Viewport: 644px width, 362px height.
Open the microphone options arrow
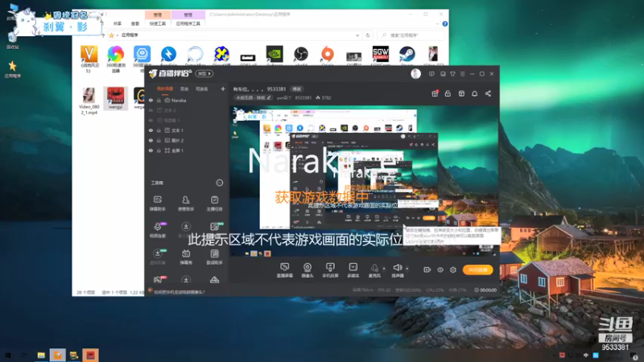384,269
